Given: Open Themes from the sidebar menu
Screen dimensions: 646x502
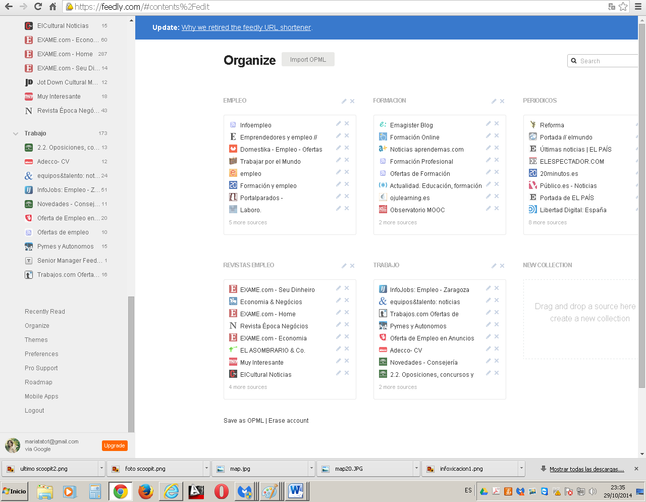Looking at the screenshot, I should pyautogui.click(x=36, y=340).
